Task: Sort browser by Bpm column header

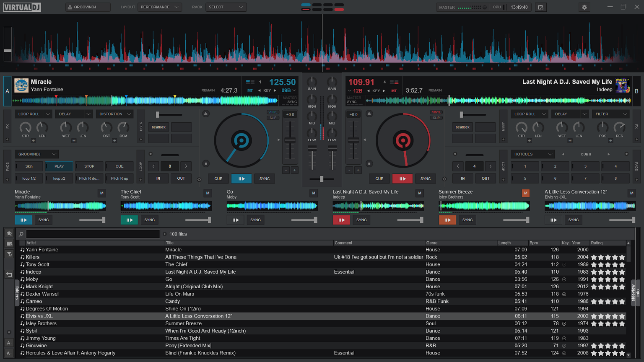Action: click(544, 243)
